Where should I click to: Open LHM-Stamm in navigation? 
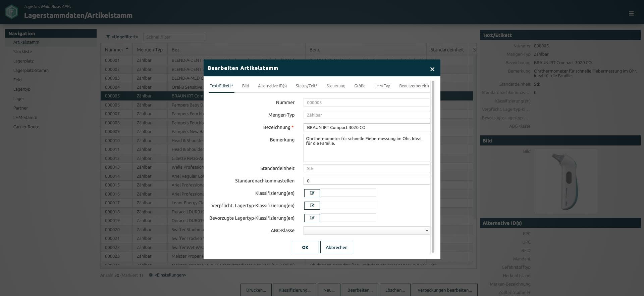[25, 117]
